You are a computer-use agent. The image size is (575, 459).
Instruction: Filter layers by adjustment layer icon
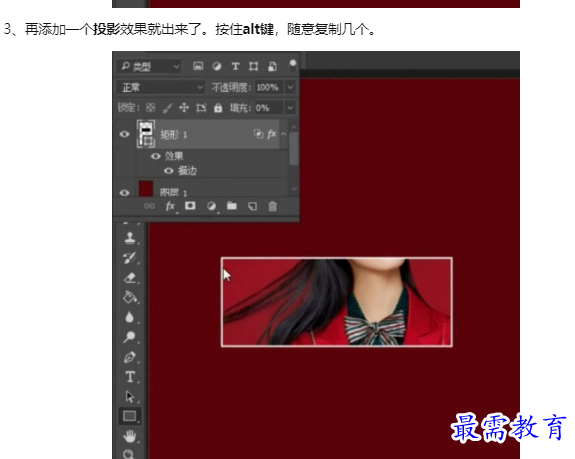pos(217,66)
